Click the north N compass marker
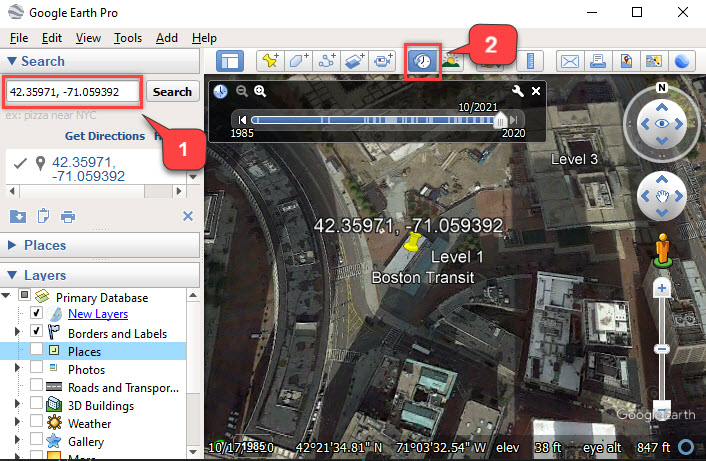This screenshot has width=706, height=461. (661, 87)
